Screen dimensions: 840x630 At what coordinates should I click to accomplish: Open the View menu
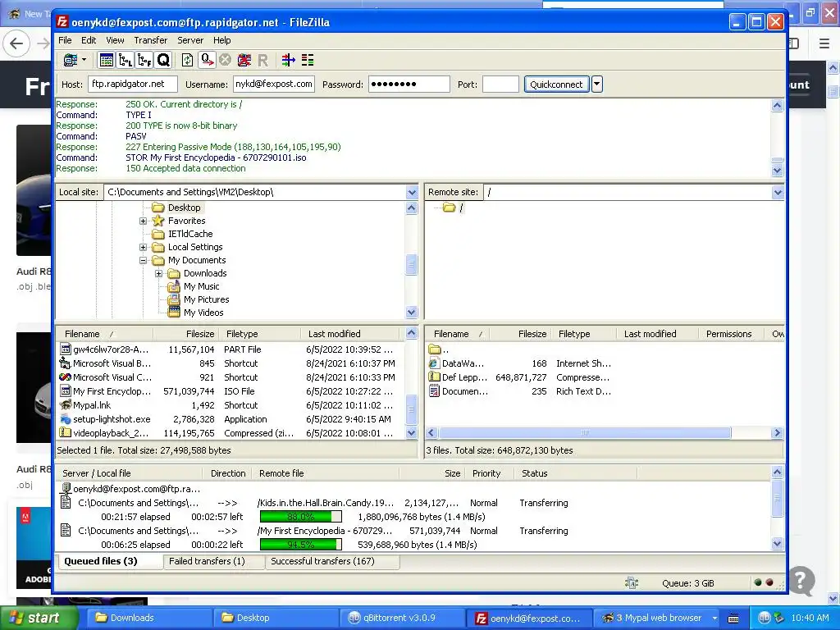115,40
